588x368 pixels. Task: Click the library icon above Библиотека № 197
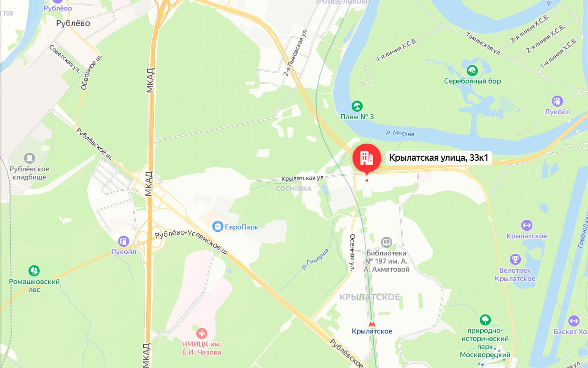tap(386, 242)
